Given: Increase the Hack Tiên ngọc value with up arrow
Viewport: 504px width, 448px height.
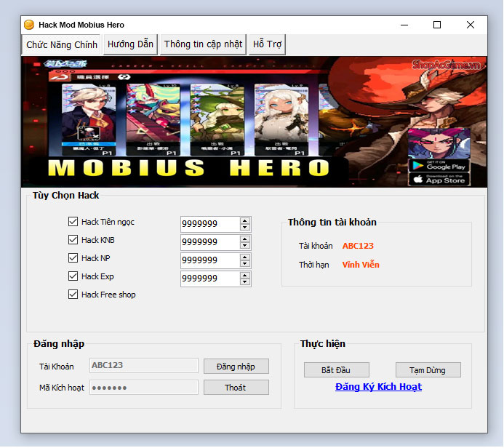Looking at the screenshot, I should click(245, 220).
